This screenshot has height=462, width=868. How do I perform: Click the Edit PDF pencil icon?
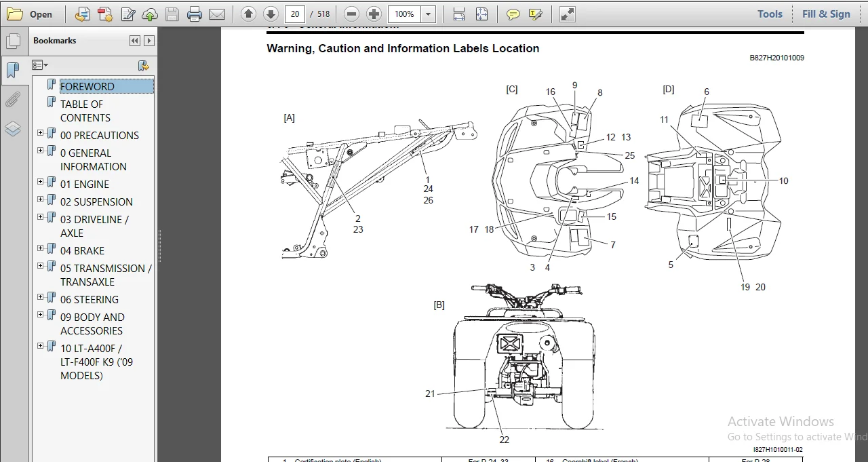[x=127, y=14]
